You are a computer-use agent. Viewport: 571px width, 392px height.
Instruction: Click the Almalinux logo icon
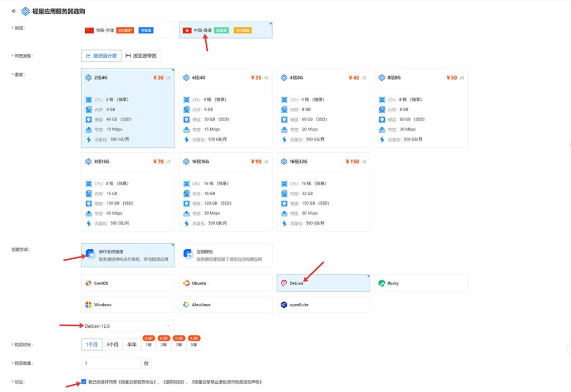[x=186, y=304]
